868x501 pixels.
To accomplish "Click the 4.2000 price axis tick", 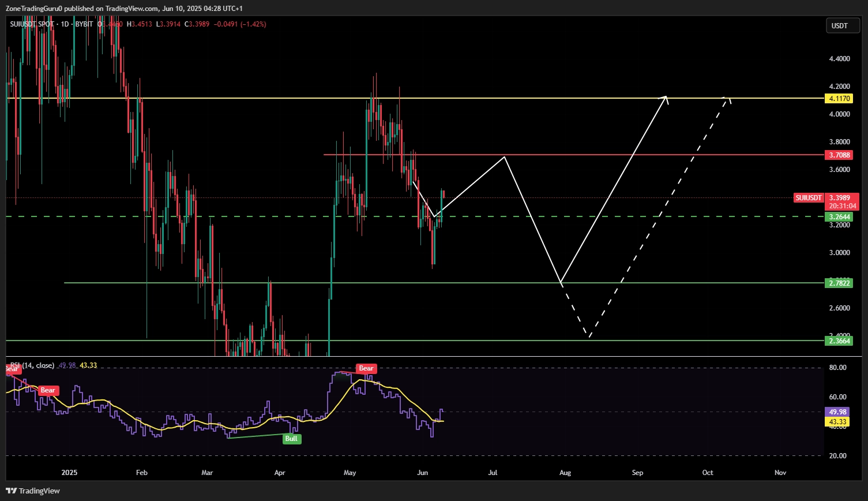I will (839, 87).
